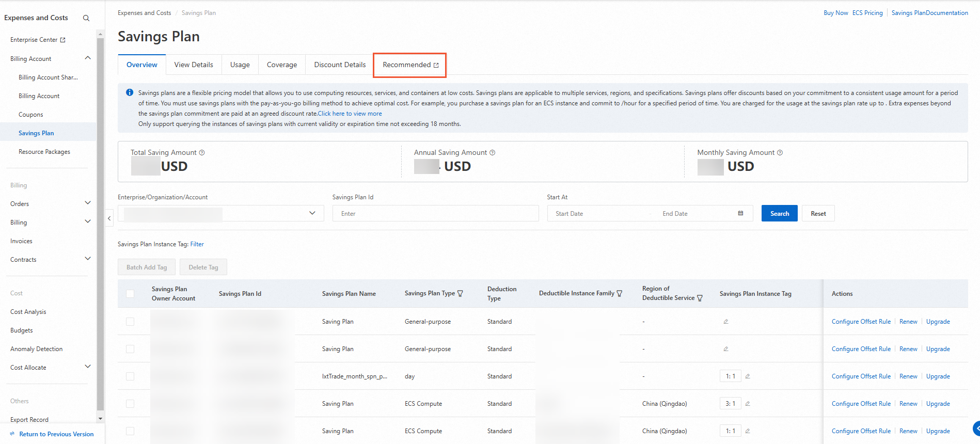Open the sidebar search icon
Image resolution: width=980 pixels, height=444 pixels.
point(86,18)
